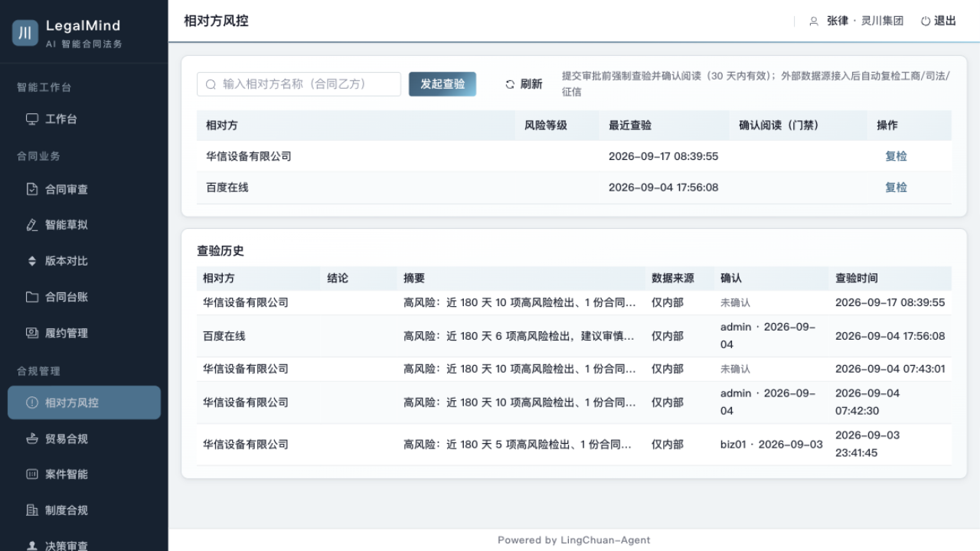Click the 智能草拟 pen icon
980x551 pixels.
tap(32, 225)
